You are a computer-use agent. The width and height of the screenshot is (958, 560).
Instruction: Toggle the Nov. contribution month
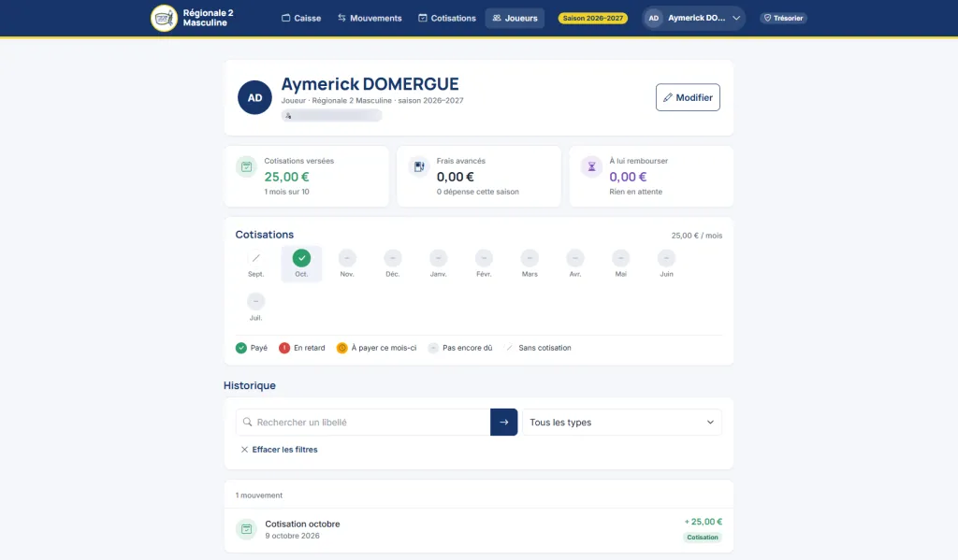(x=347, y=264)
